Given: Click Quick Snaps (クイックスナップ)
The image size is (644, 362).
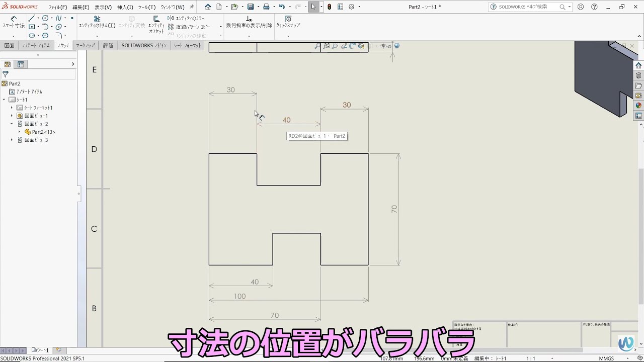Looking at the screenshot, I should [288, 22].
